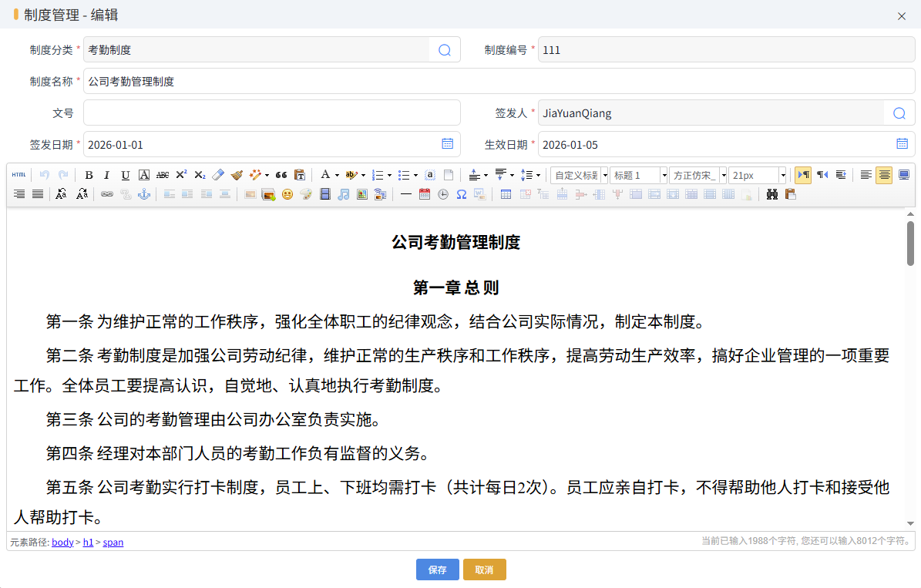Click the paste plain text icon

click(300, 175)
